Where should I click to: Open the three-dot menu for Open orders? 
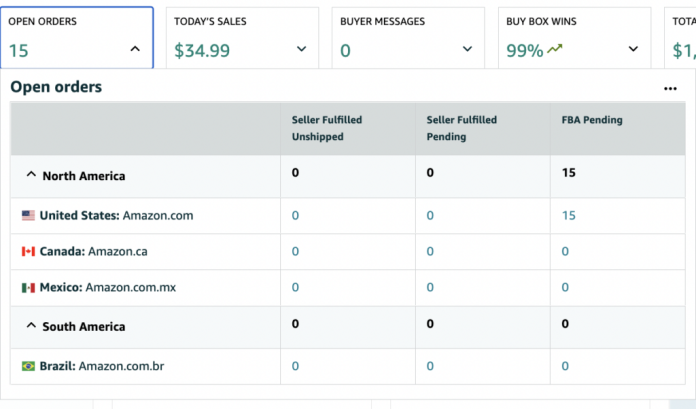coord(670,88)
